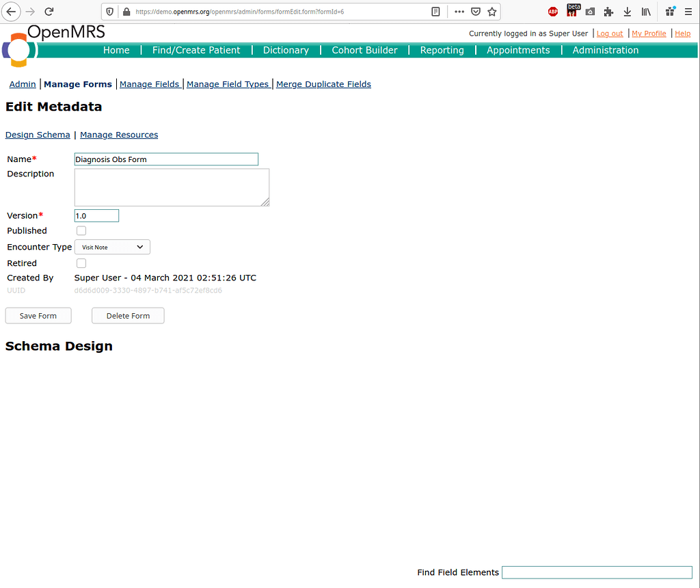Open the Design Schema link
Viewport: 700px width, 588px height.
[x=37, y=135]
